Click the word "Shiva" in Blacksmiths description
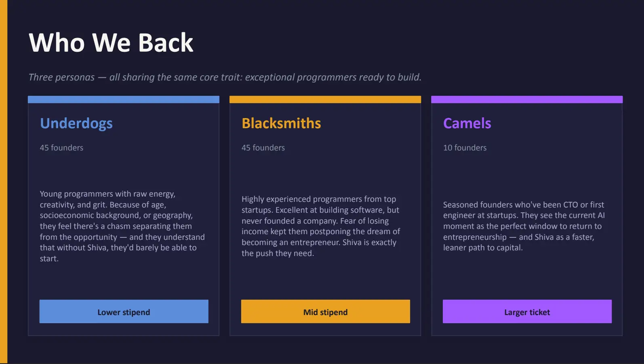The height and width of the screenshot is (364, 644). (352, 242)
